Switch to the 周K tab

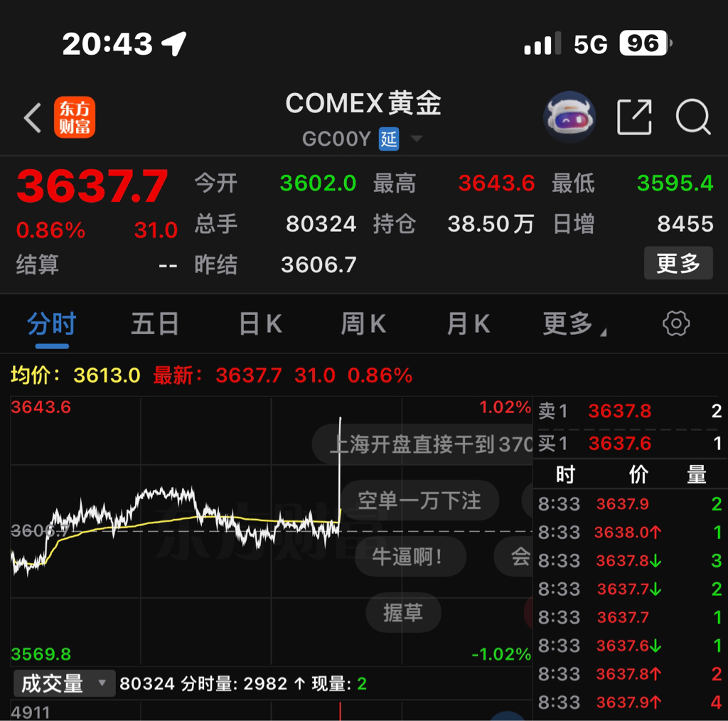click(x=363, y=324)
